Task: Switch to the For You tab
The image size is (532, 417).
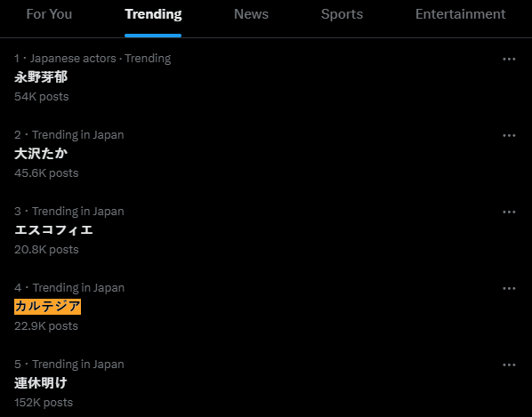Action: click(49, 14)
